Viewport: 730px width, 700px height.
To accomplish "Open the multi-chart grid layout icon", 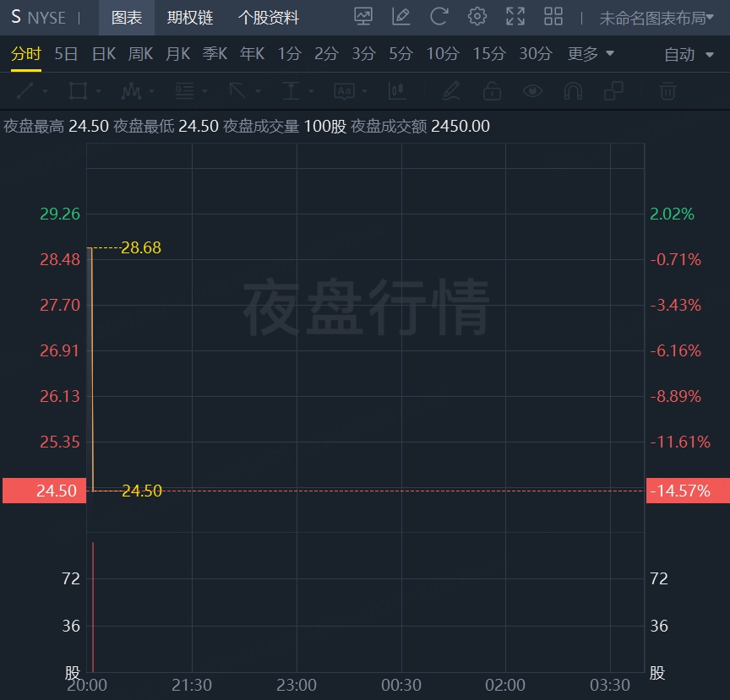I will 553,17.
